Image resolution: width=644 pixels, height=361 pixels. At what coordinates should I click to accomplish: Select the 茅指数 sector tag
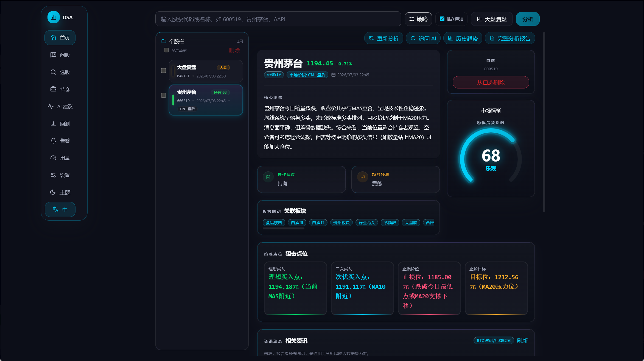pyautogui.click(x=390, y=223)
